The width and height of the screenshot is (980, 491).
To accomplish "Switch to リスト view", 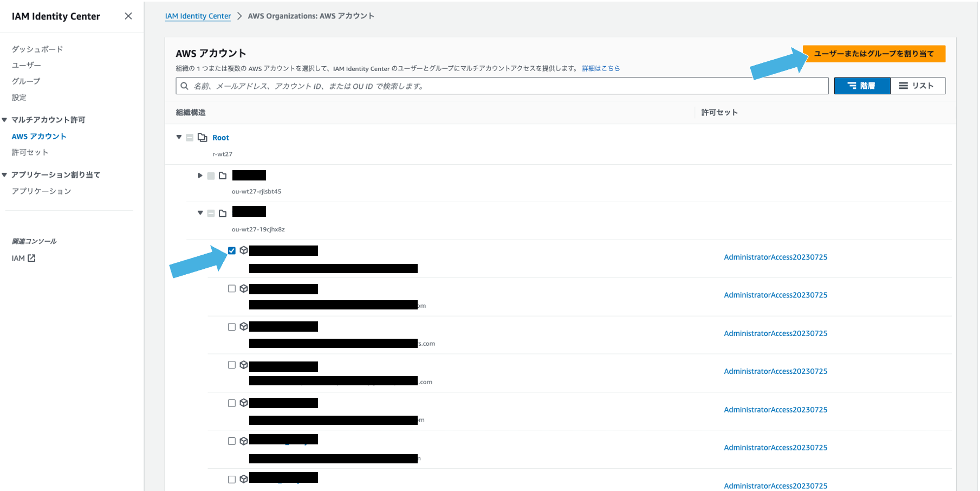I will tap(918, 86).
